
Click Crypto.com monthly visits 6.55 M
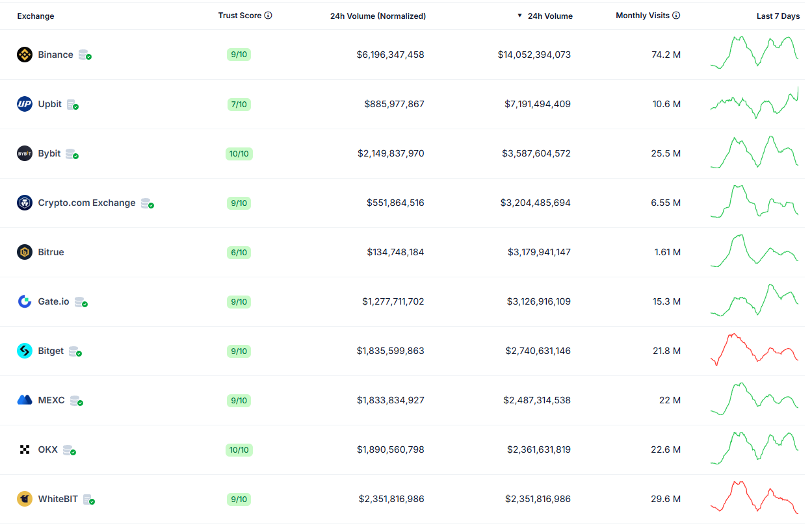click(666, 203)
